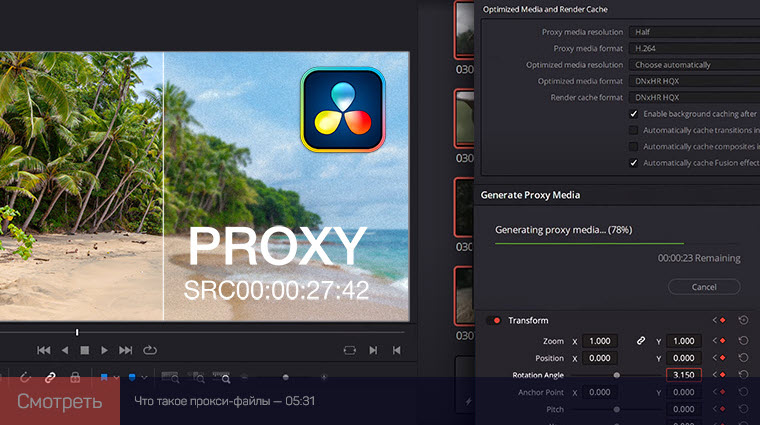Uncheck Automatically cache Fusion effects
This screenshot has width=760, height=425.
(x=633, y=163)
